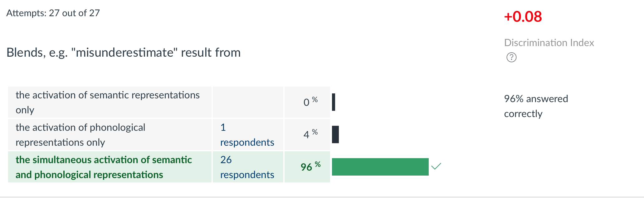Click the green checkmark beside the correct answer bar

click(436, 166)
